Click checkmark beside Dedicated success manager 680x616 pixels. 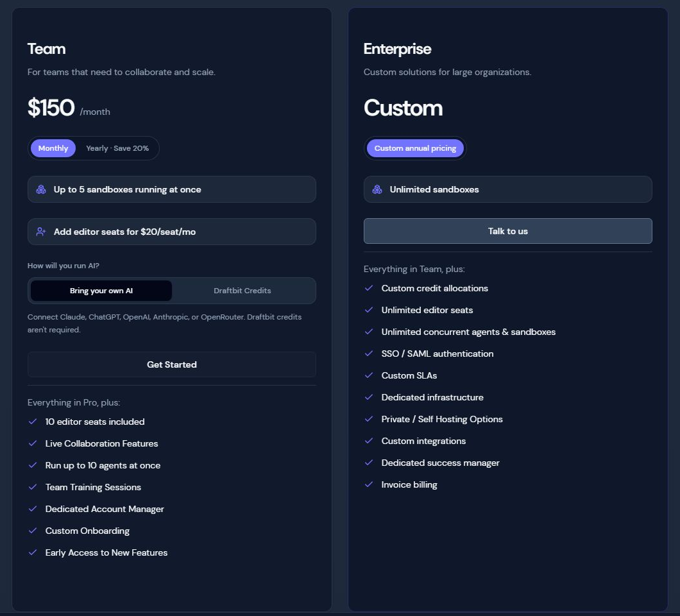[369, 463]
